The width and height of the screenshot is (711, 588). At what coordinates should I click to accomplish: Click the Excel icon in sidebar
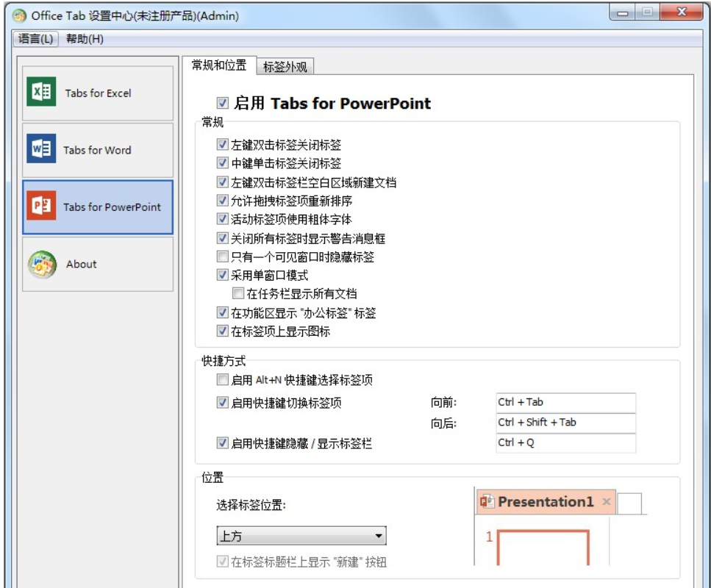click(41, 92)
